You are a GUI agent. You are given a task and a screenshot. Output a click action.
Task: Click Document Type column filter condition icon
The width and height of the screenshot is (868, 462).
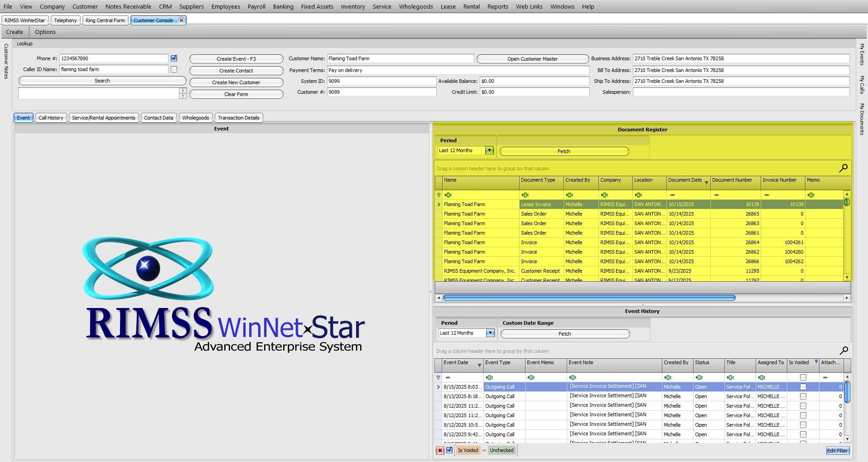pos(525,195)
